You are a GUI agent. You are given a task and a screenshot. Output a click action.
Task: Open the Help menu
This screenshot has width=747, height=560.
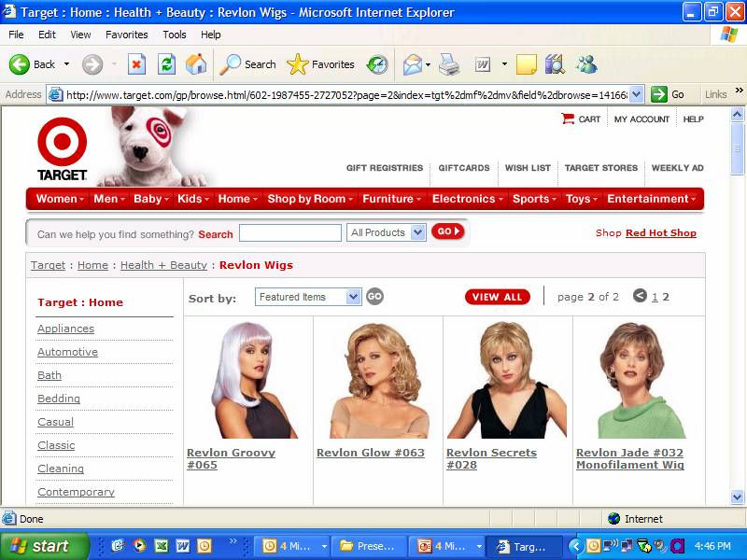tap(211, 35)
